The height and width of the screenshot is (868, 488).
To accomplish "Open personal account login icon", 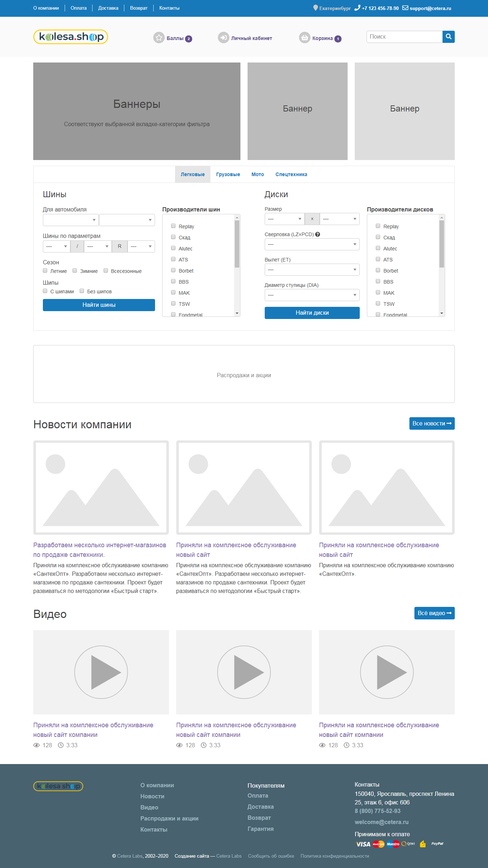I will (x=223, y=38).
